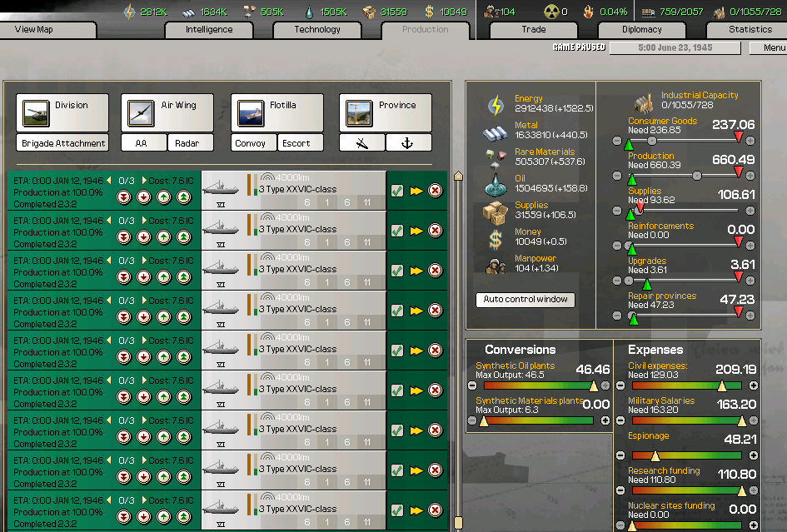The width and height of the screenshot is (787, 532).
Task: Click the Auto control window button
Action: click(525, 300)
